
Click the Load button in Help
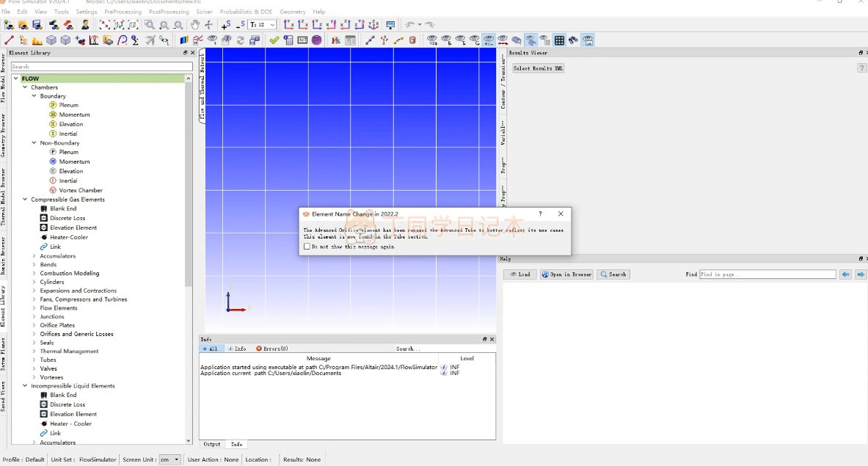pyautogui.click(x=519, y=274)
